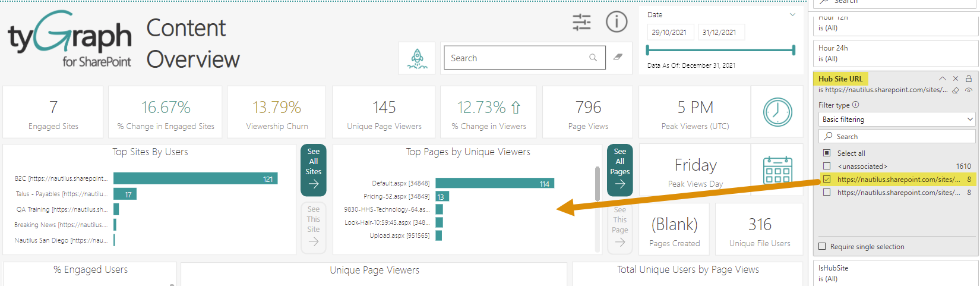Image resolution: width=980 pixels, height=286 pixels.
Task: Click the Hub Site URL filter title
Action: [840, 78]
